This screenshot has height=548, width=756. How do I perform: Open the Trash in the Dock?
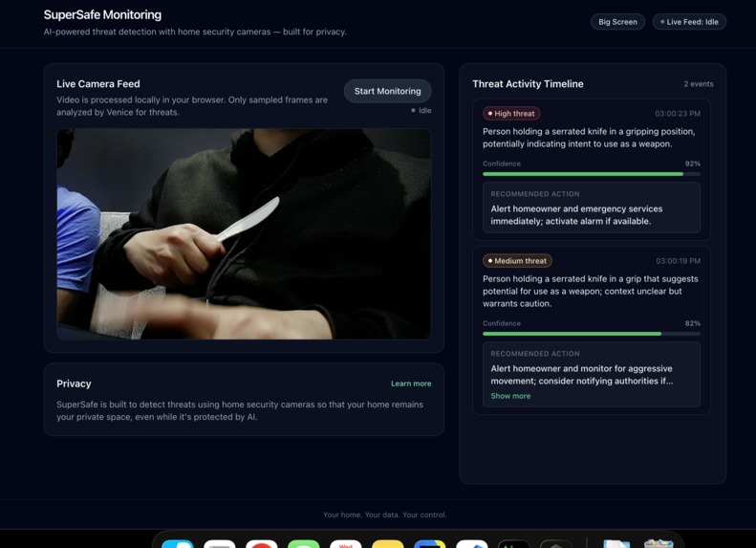click(x=659, y=543)
